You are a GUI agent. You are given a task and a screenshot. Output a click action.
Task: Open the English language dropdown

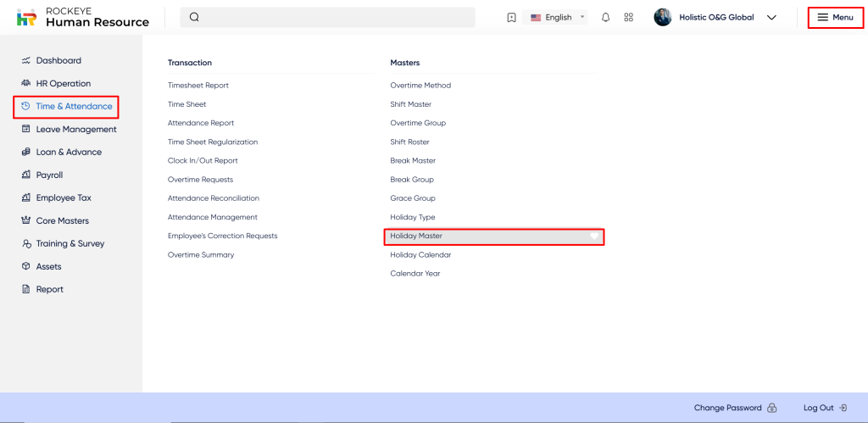[558, 17]
